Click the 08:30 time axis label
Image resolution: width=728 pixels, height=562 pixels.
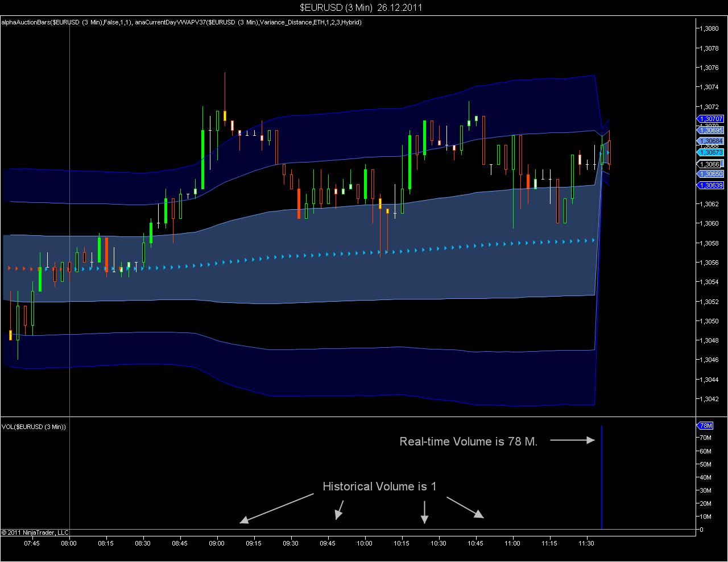(143, 543)
